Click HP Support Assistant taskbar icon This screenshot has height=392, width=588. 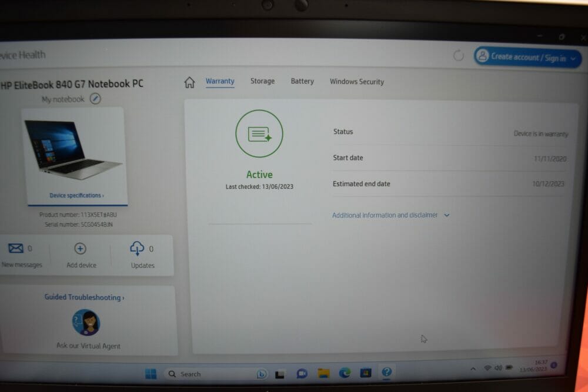pyautogui.click(x=387, y=372)
